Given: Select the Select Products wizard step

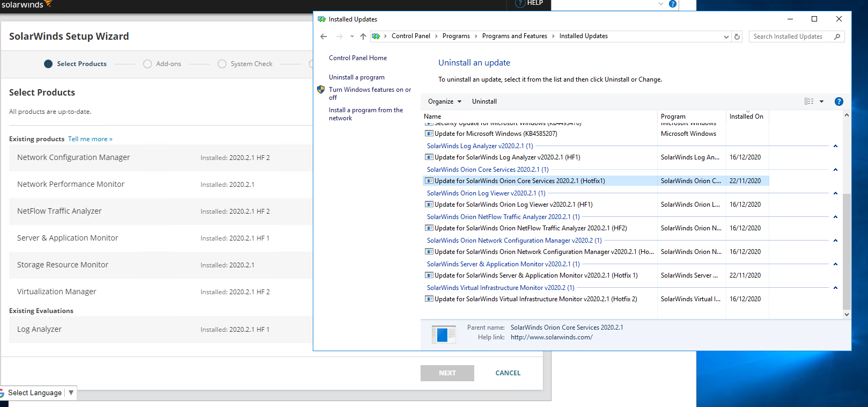Looking at the screenshot, I should [x=76, y=64].
